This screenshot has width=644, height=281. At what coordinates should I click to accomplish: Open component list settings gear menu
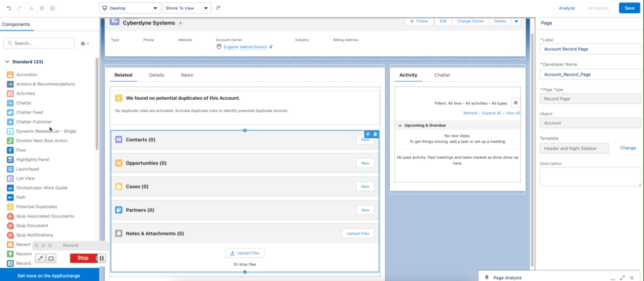pyautogui.click(x=84, y=43)
